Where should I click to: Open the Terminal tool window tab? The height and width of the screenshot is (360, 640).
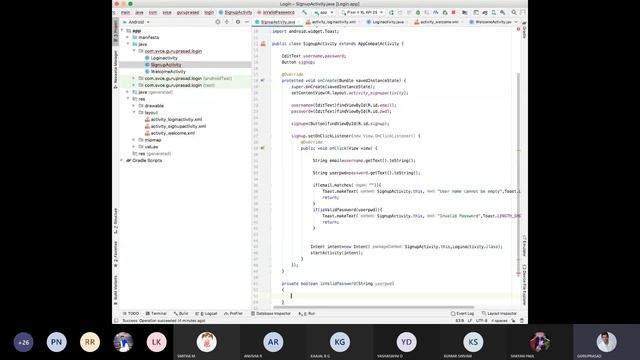click(156, 313)
